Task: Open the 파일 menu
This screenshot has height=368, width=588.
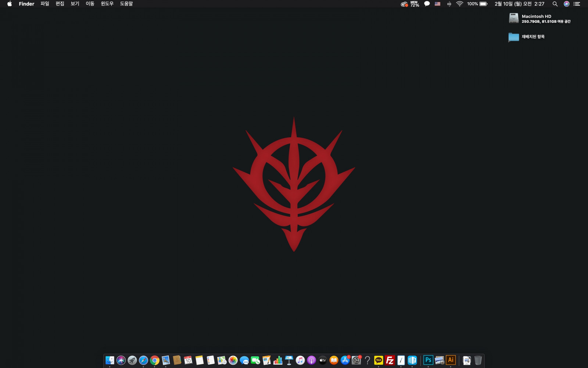Action: pos(45,4)
